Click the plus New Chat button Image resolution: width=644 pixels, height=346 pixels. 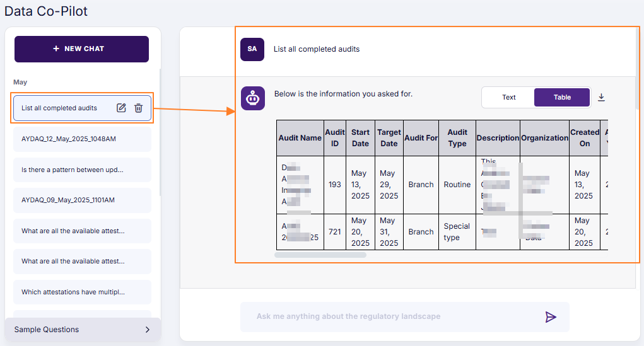[x=81, y=49]
